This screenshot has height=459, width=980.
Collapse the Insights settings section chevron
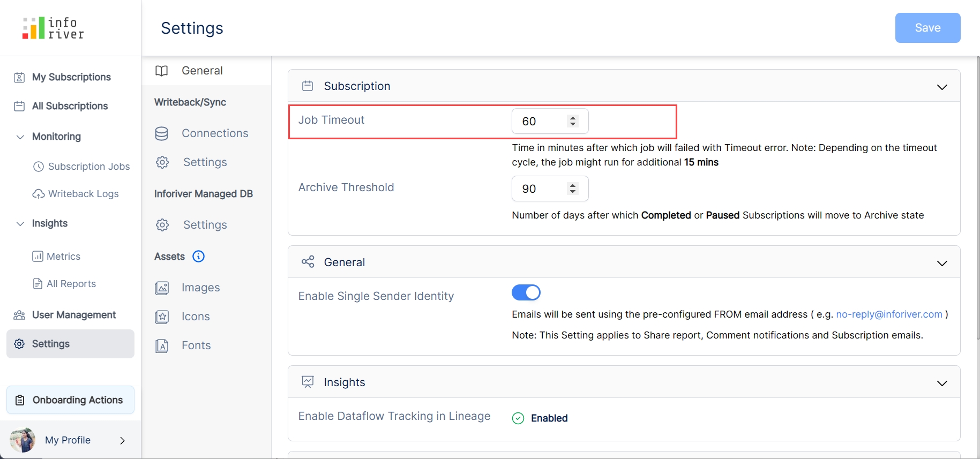point(941,383)
